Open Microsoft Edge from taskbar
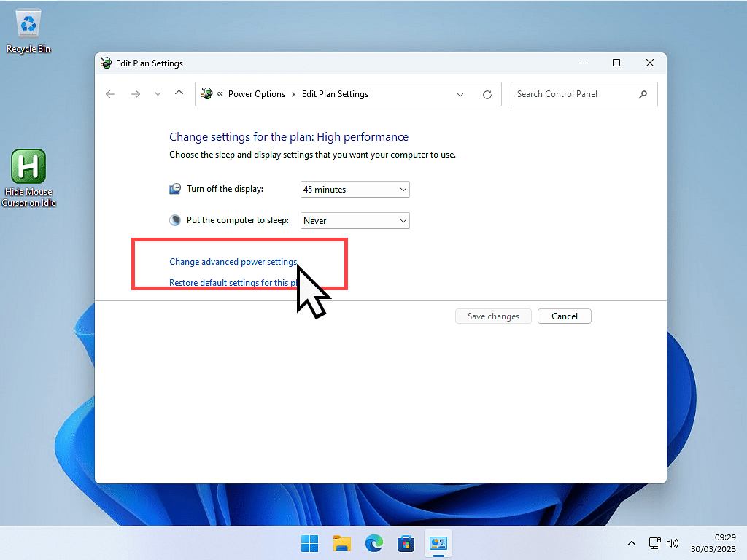Image resolution: width=747 pixels, height=560 pixels. coord(374,543)
